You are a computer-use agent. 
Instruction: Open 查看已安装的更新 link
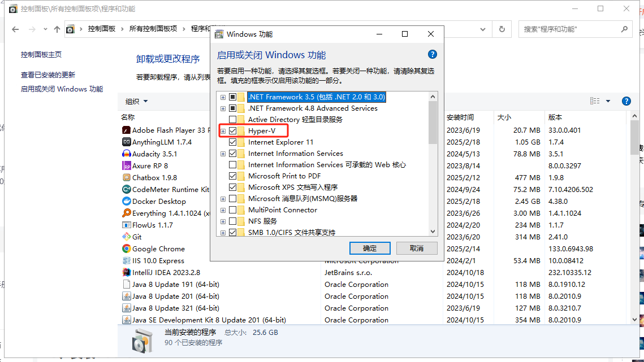[x=48, y=75]
